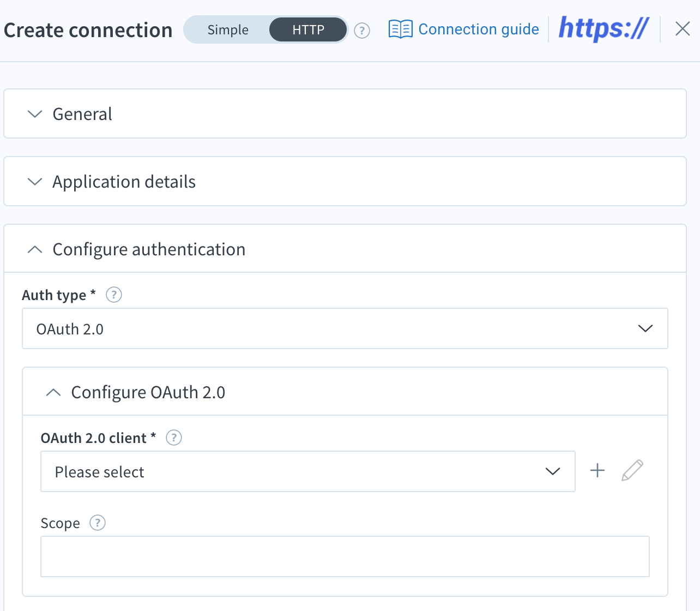Open the Auth type dropdown
The width and height of the screenshot is (700, 611).
click(x=345, y=328)
